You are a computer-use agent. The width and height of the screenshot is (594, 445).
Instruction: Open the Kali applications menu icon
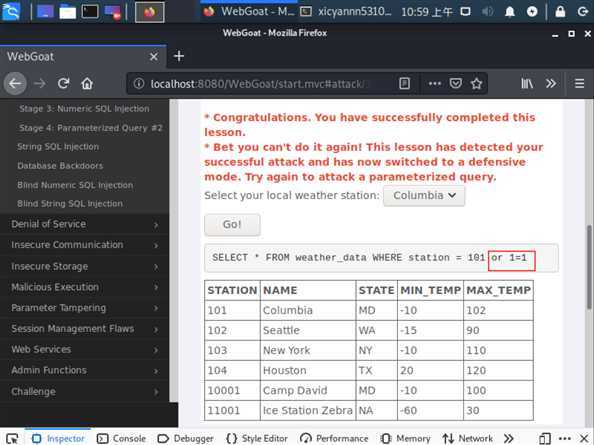(x=11, y=11)
